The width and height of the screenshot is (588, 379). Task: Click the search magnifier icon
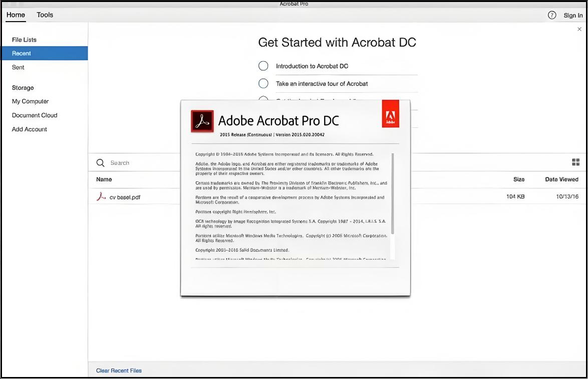tap(101, 163)
